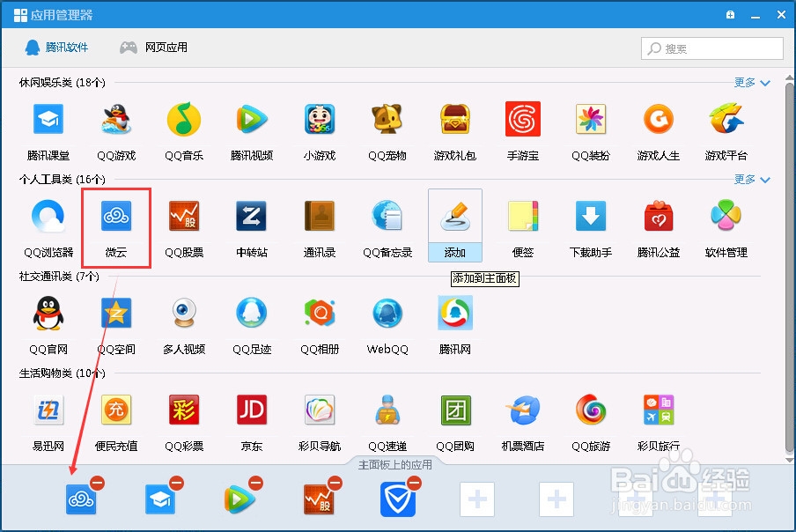Remove the shield app from main panel
Screen dimensions: 796x532
coord(414,483)
